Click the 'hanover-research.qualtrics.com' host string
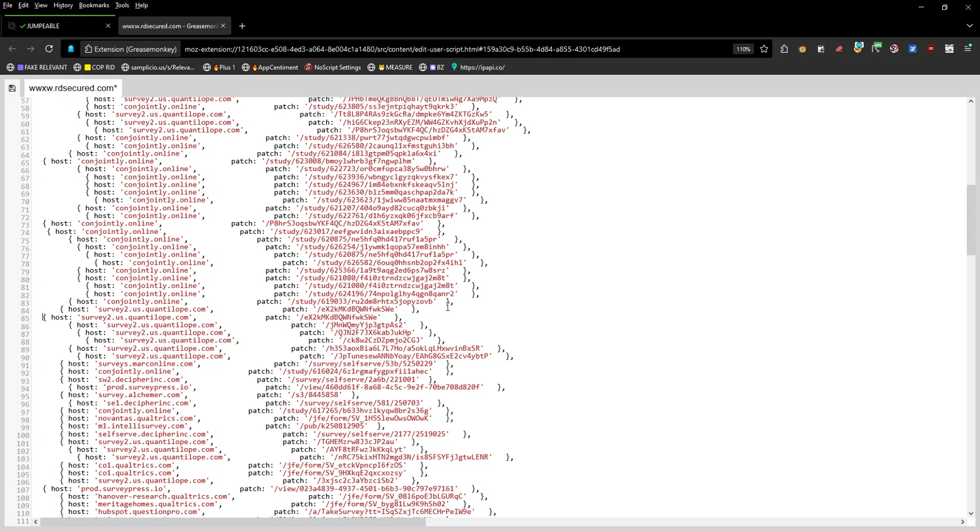 (164, 496)
